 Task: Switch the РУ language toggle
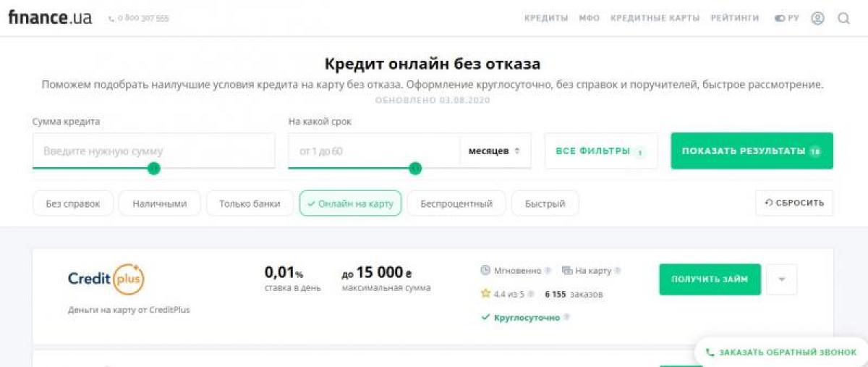click(786, 18)
